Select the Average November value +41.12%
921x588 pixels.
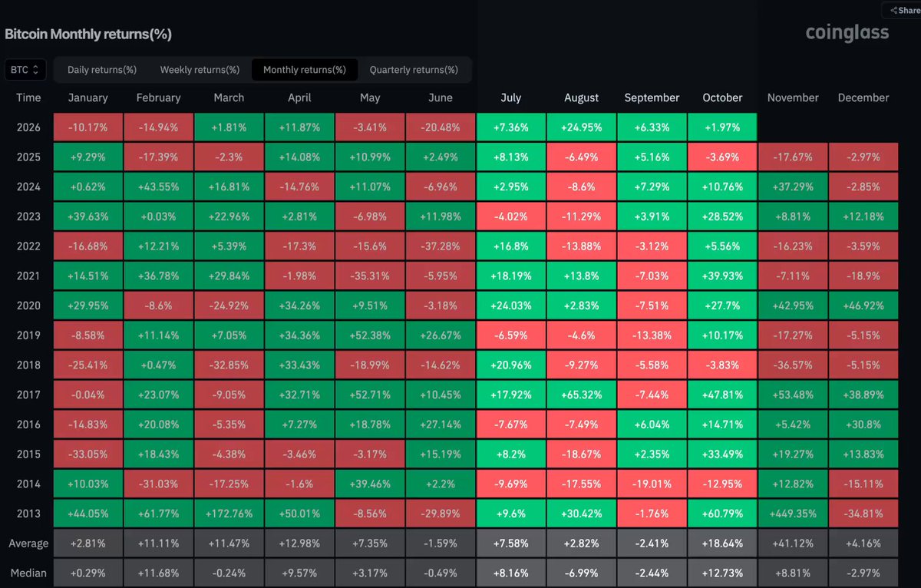click(793, 543)
